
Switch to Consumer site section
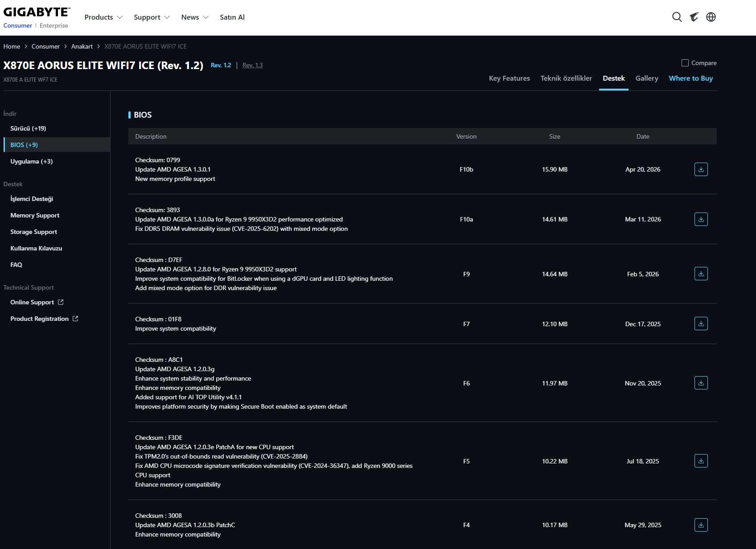18,26
